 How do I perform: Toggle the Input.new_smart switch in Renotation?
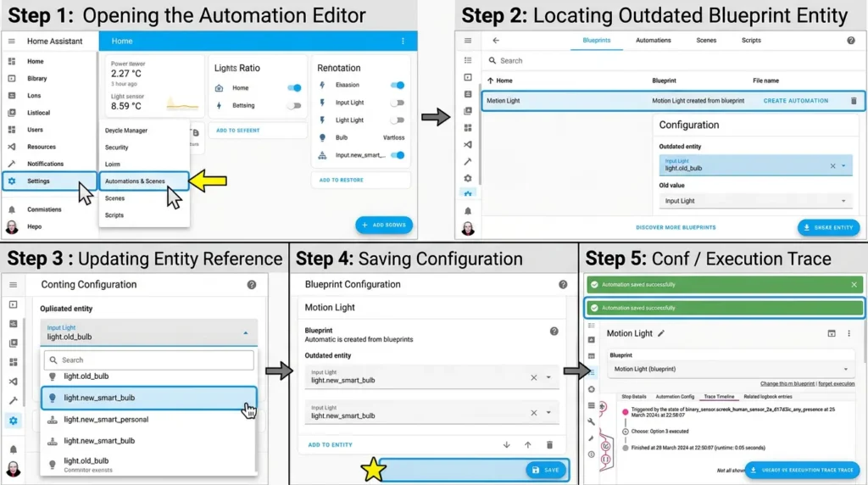pyautogui.click(x=398, y=155)
